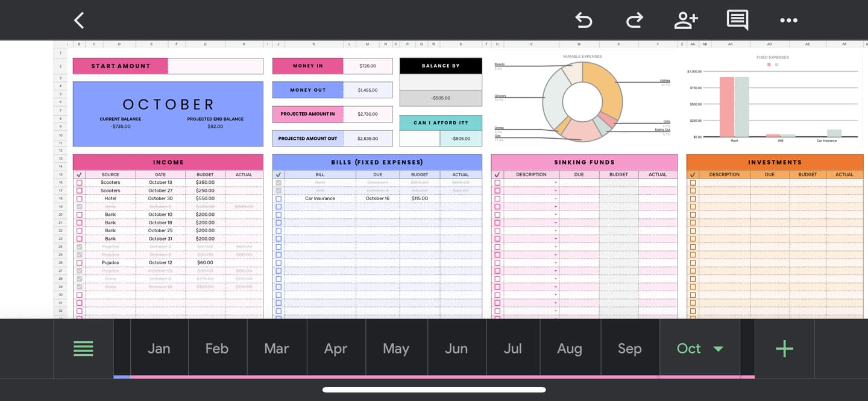The image size is (868, 401).
Task: Open the comments panel
Action: click(737, 20)
